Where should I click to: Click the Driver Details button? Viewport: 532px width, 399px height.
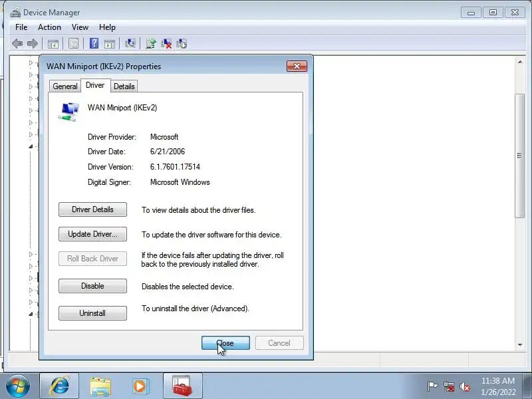(92, 209)
